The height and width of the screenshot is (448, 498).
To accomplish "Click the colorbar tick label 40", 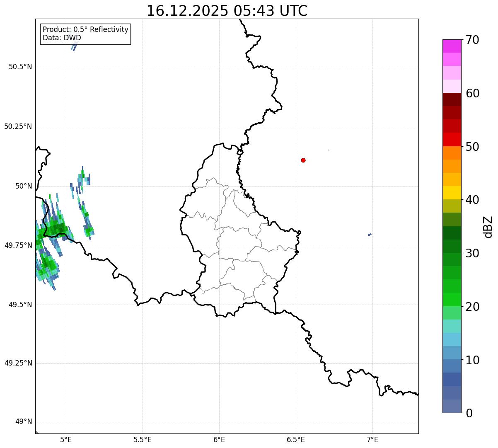I will click(x=472, y=200).
